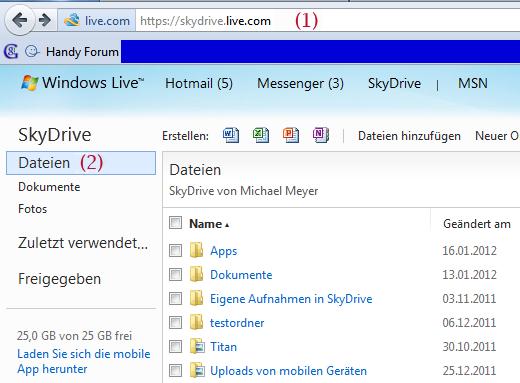Click the browser forward arrow button
Viewport: 520px width, 383px height.
[45, 20]
